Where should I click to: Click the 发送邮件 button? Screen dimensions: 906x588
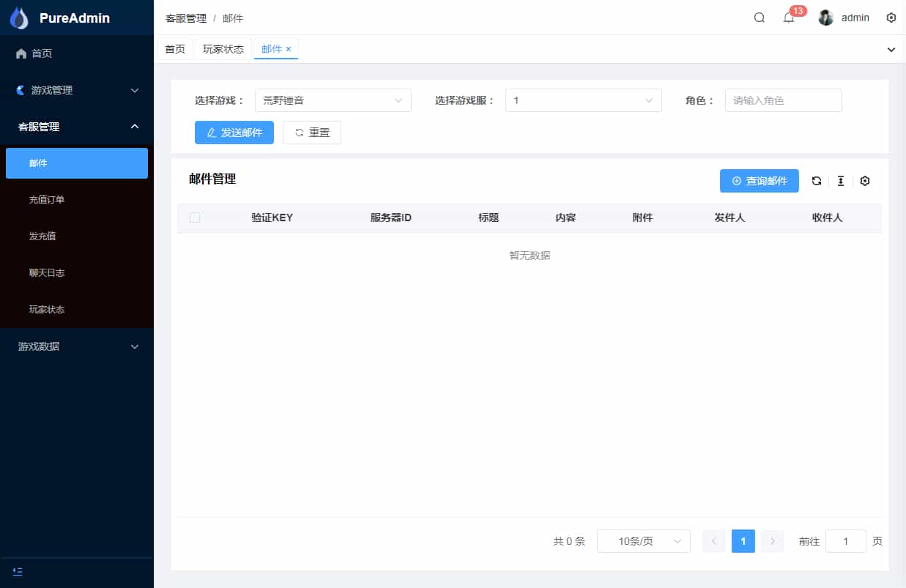[234, 133]
